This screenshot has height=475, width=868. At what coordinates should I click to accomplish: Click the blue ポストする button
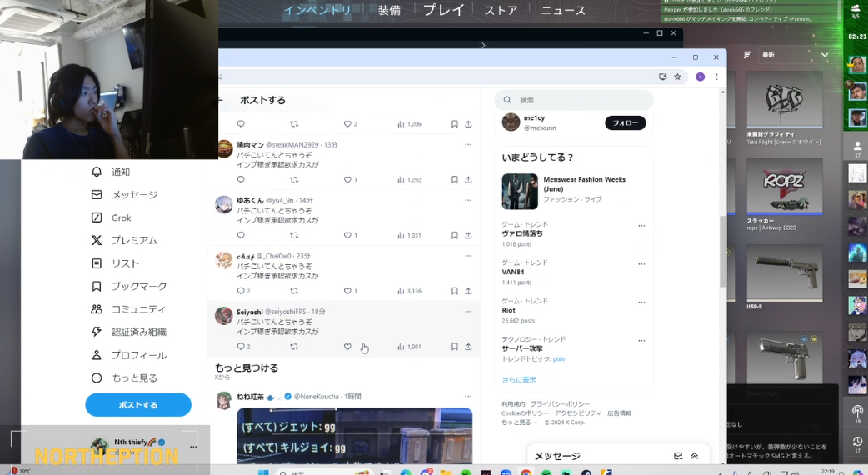pyautogui.click(x=138, y=405)
